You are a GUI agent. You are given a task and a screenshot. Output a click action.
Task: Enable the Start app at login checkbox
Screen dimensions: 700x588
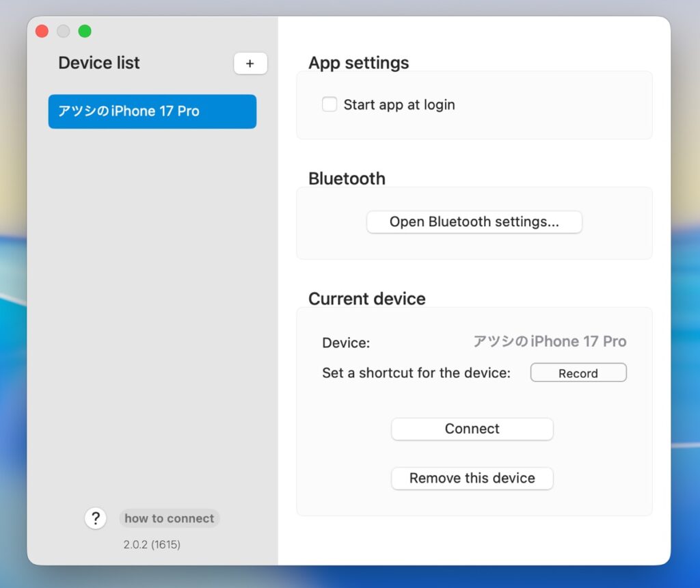[329, 105]
